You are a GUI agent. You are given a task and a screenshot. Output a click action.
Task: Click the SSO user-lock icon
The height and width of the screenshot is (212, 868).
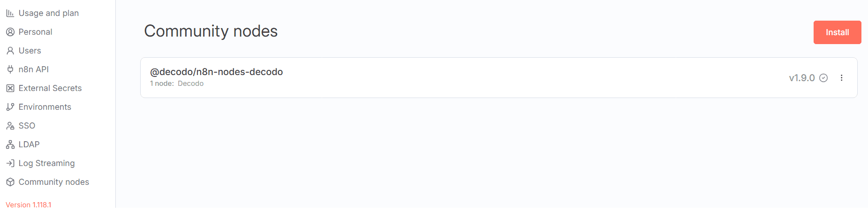point(10,126)
